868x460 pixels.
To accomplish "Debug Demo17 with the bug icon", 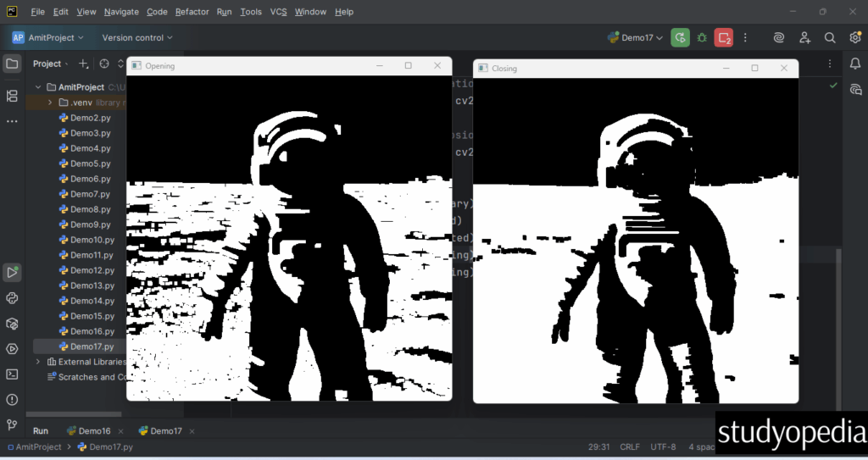I will coord(702,37).
